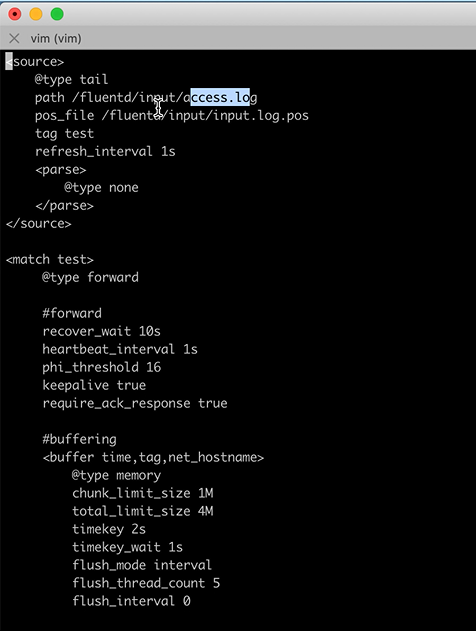Click the chunk_limit_size 1M line

(143, 493)
